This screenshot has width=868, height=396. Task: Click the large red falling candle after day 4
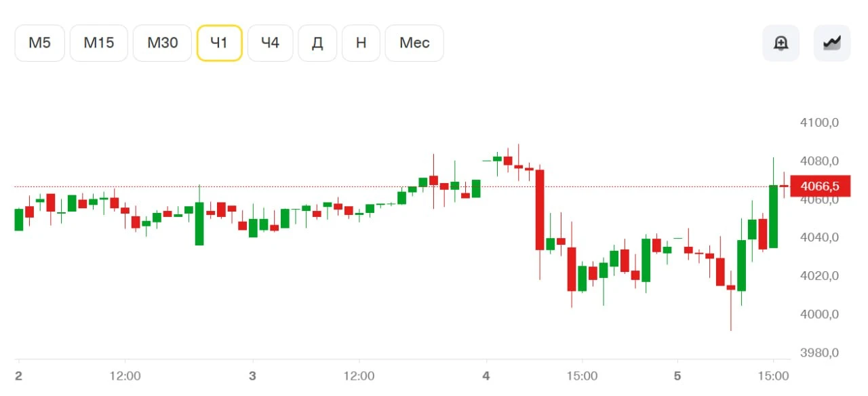tap(540, 210)
